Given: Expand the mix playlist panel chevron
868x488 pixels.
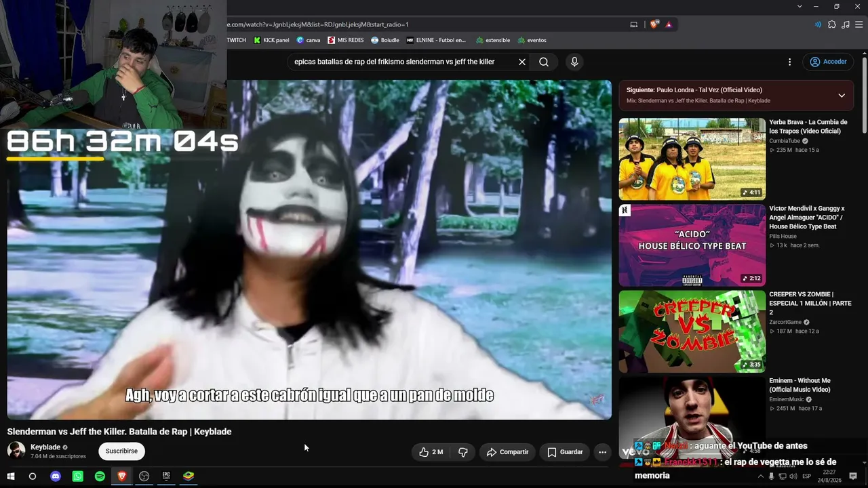Looking at the screenshot, I should tap(842, 96).
